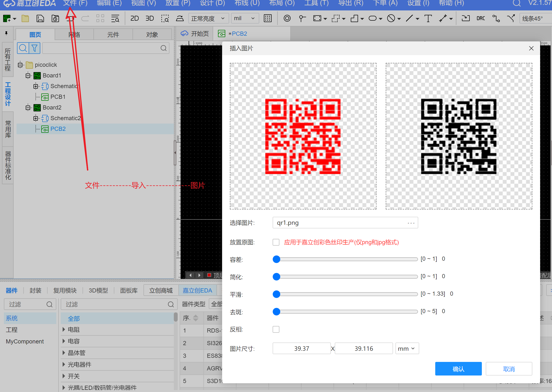This screenshot has height=392, width=552.
Task: Open the 文件 (F) menu
Action: click(75, 3)
